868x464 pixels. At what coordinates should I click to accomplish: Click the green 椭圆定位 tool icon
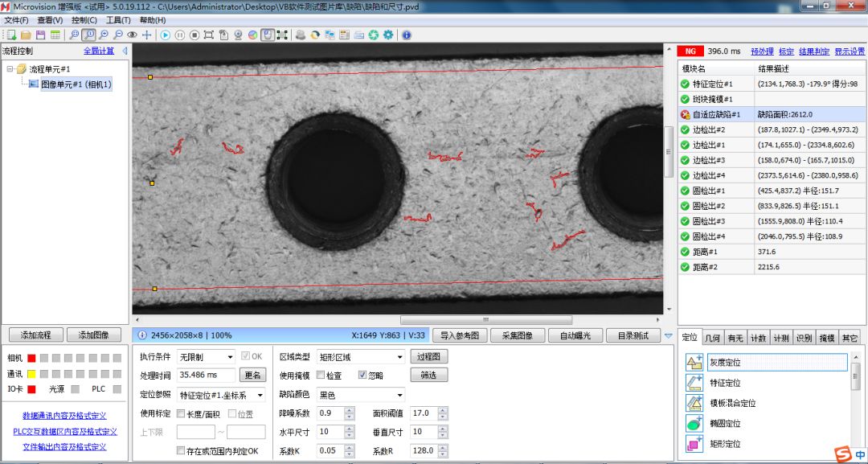click(x=694, y=424)
